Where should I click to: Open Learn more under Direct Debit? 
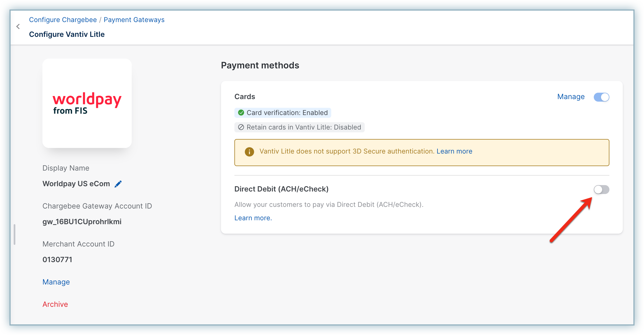253,218
